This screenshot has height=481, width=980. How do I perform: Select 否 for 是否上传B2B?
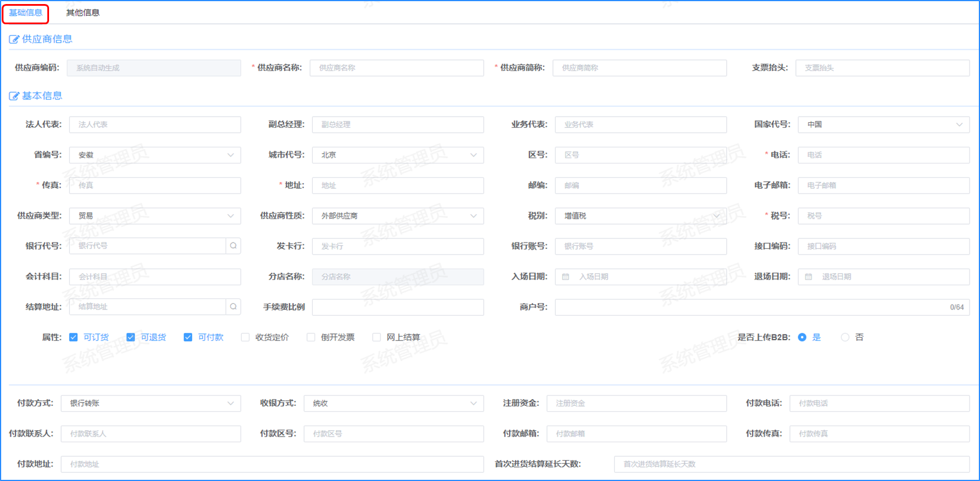[x=845, y=337]
